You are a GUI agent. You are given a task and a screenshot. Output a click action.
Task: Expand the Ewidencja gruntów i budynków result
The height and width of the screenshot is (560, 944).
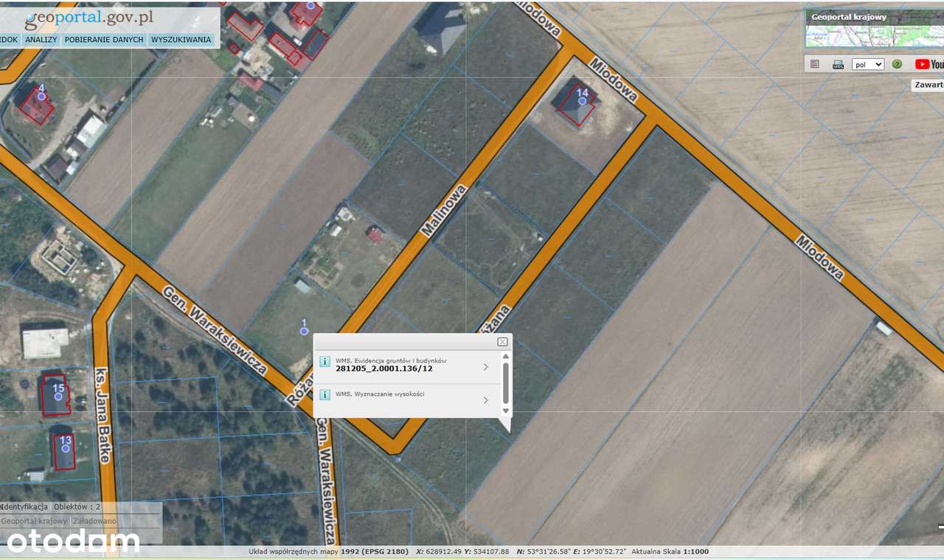(x=485, y=367)
